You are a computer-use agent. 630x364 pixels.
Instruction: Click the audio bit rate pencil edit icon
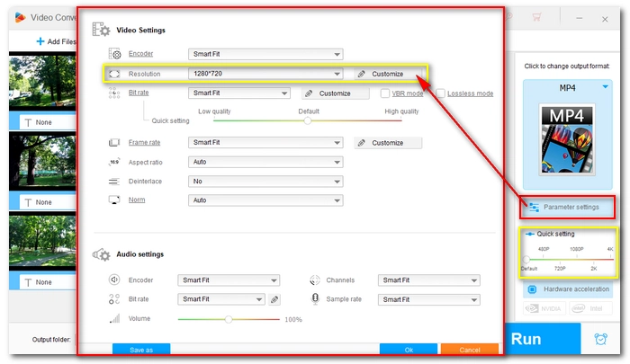(274, 299)
